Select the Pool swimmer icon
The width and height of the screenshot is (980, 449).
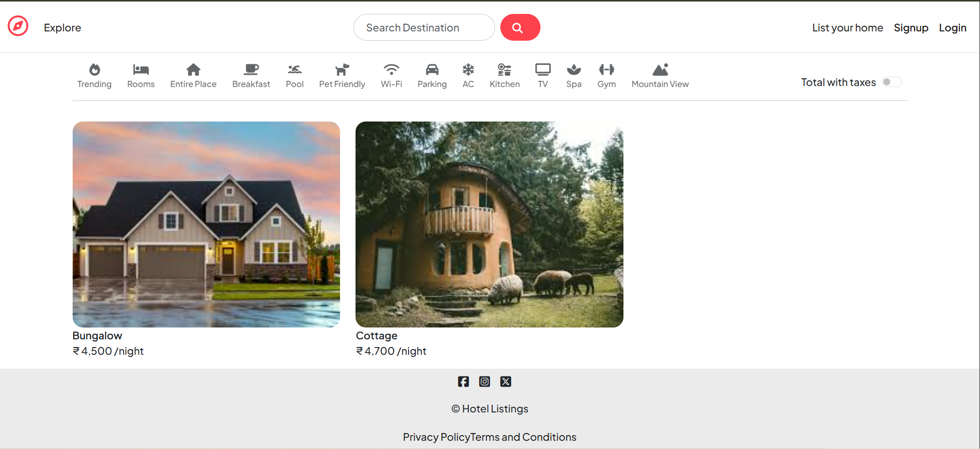pyautogui.click(x=295, y=70)
